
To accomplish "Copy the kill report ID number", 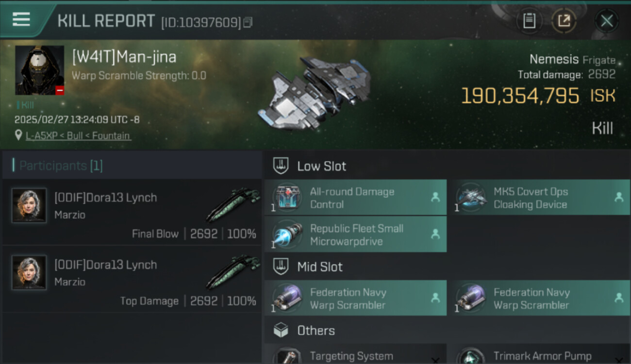I will (248, 22).
